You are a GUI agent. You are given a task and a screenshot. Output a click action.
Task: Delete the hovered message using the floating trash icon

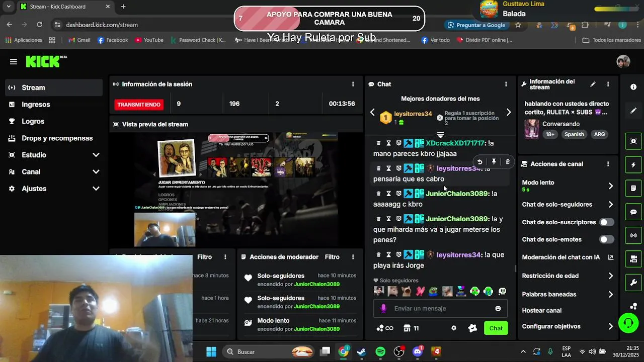tap(508, 162)
